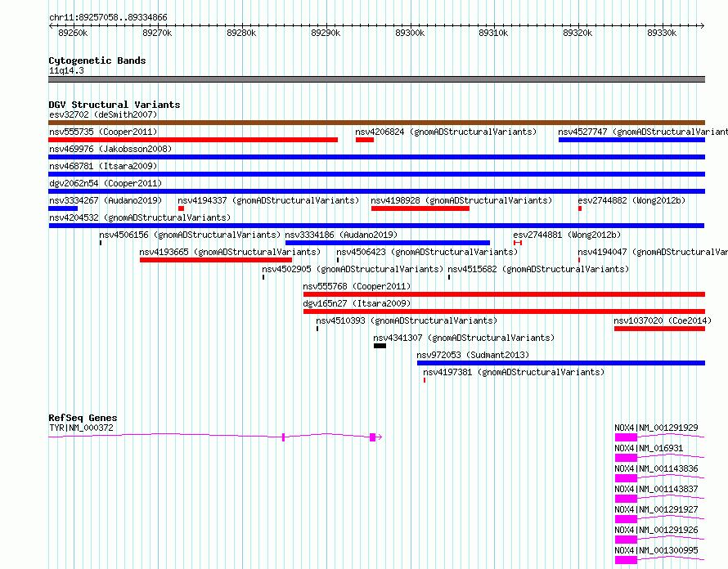Screen dimensions: 728x569
Task: Open nsv4510393 gnomAD variant label
Action: 407,320
